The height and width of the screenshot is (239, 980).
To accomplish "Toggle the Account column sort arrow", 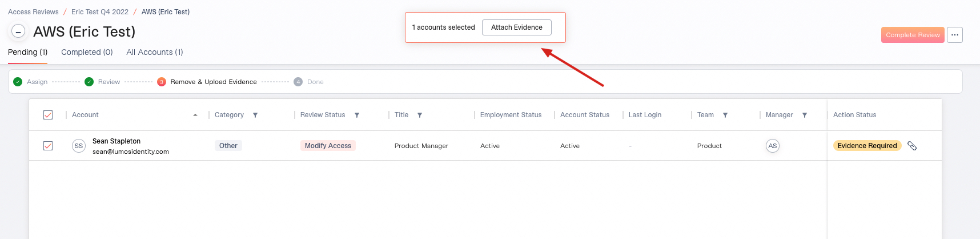I will click(195, 115).
